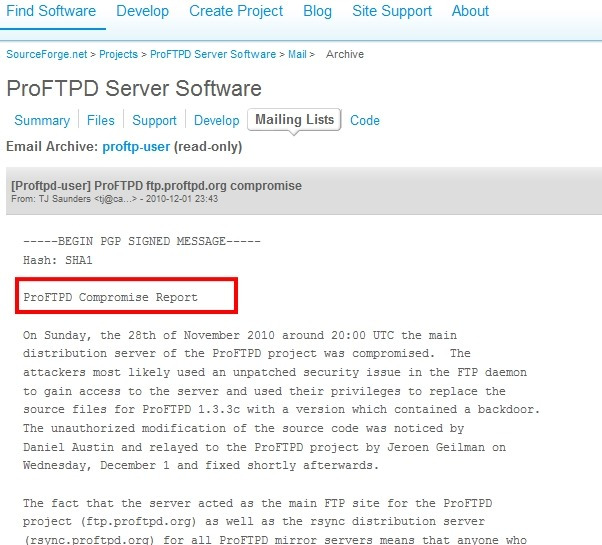This screenshot has width=602, height=545.
Task: Click the message subject 'ProFTPD ftp.proftpd.org compromise'
Action: point(198,186)
